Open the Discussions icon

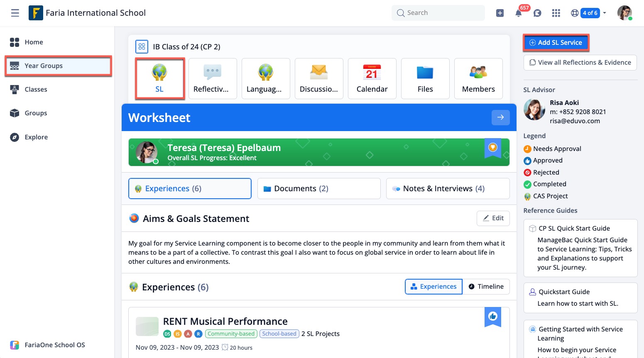(319, 78)
